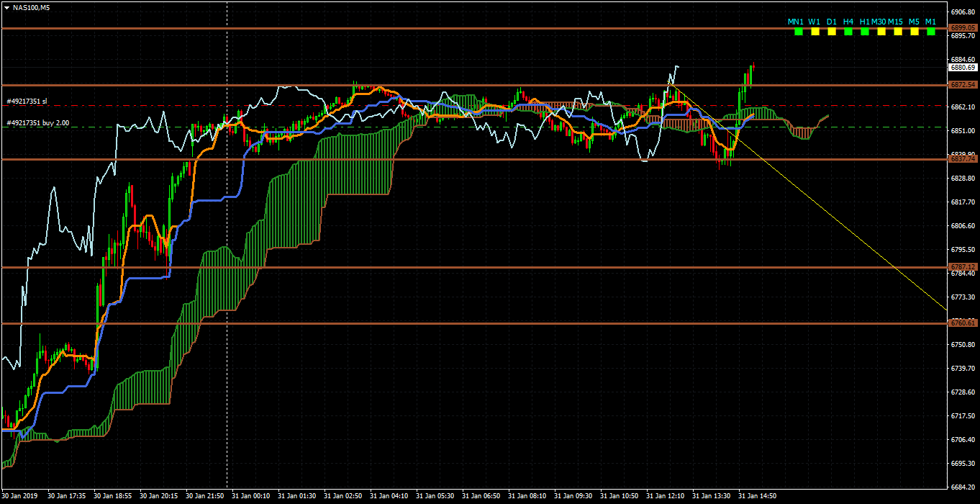This screenshot has height=504, width=980.
Task: Click the yellow M5 timeframe indicator square
Action: pyautogui.click(x=914, y=32)
